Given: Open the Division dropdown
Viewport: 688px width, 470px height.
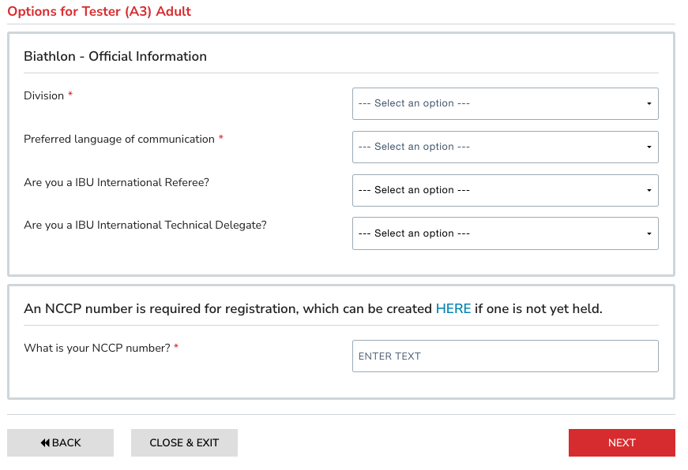Looking at the screenshot, I should 504,103.
